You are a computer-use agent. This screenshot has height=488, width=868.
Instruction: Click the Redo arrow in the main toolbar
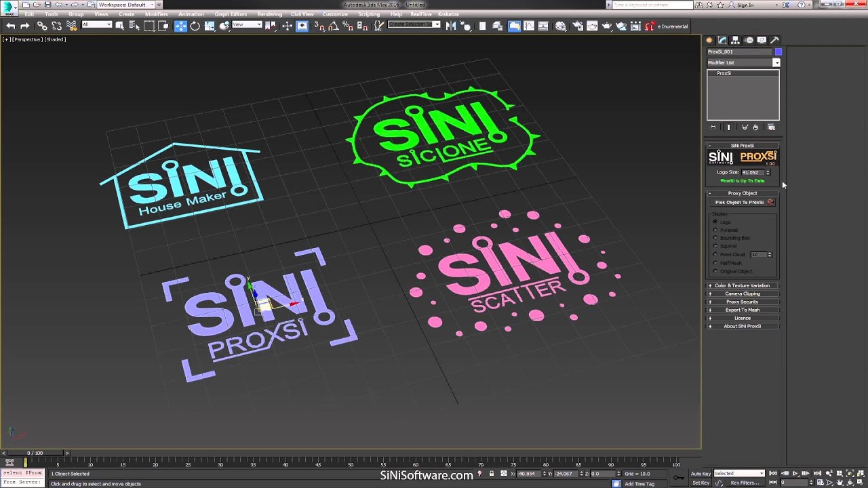(x=25, y=26)
